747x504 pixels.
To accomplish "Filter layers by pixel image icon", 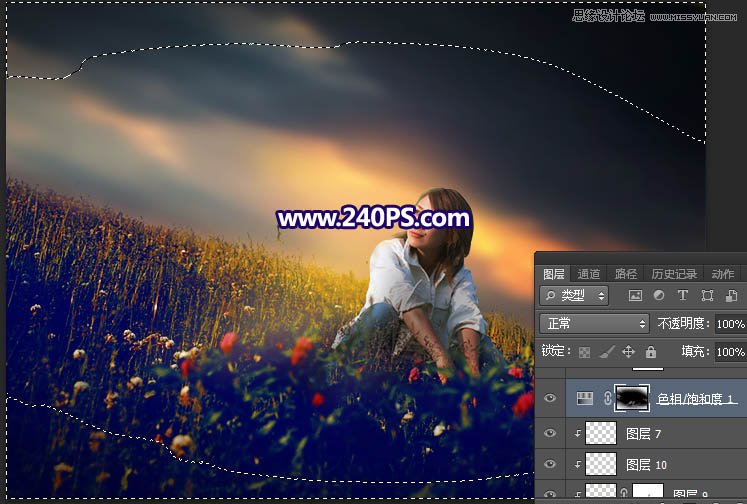I will [634, 296].
